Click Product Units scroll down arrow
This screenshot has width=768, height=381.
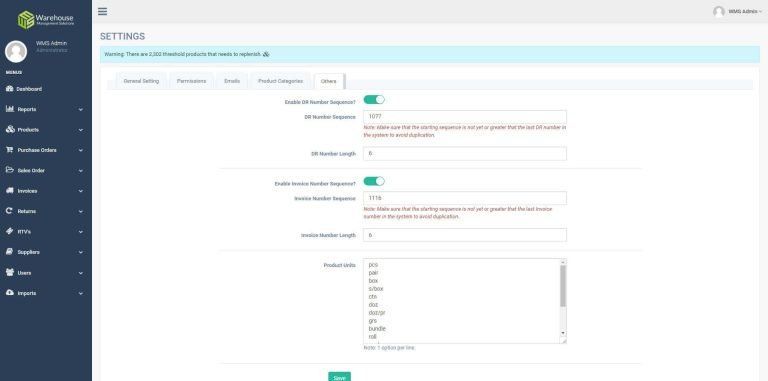563,333
